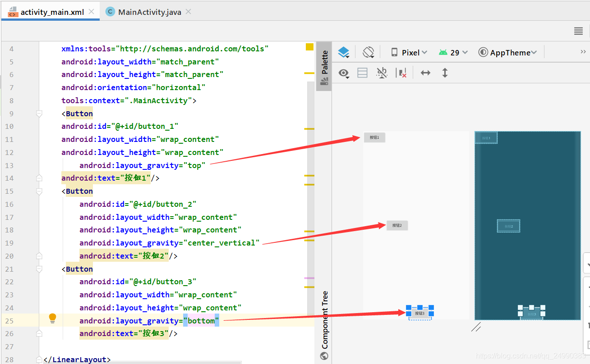
Task: Expand selected view vertically
Action: (445, 73)
